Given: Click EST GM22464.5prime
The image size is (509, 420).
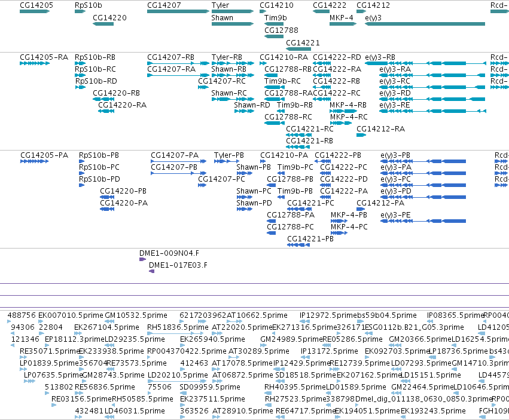Looking at the screenshot, I should click(422, 387).
